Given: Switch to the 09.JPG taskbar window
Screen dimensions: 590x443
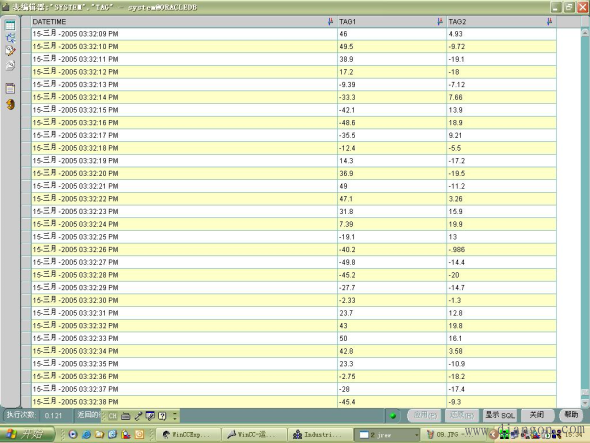Looking at the screenshot, I should pos(453,435).
